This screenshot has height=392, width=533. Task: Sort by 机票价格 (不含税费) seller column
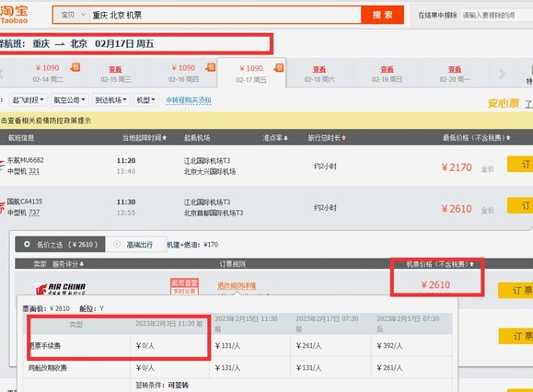(x=440, y=264)
